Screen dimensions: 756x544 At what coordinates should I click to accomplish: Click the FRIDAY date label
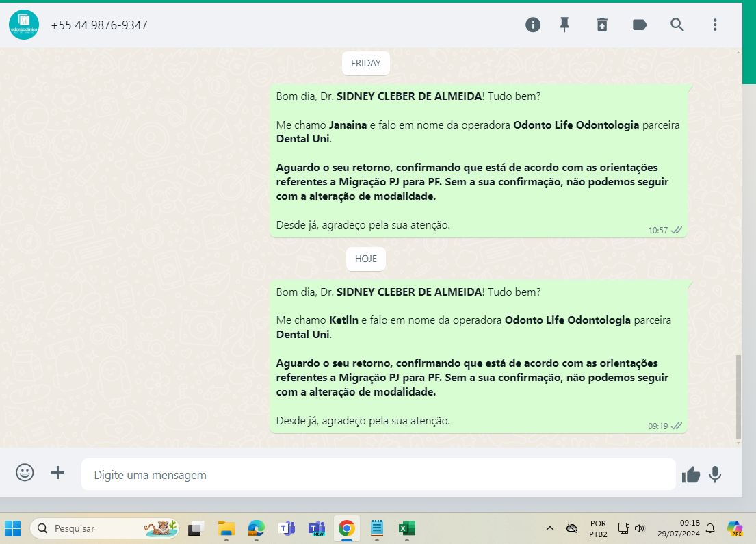(365, 63)
